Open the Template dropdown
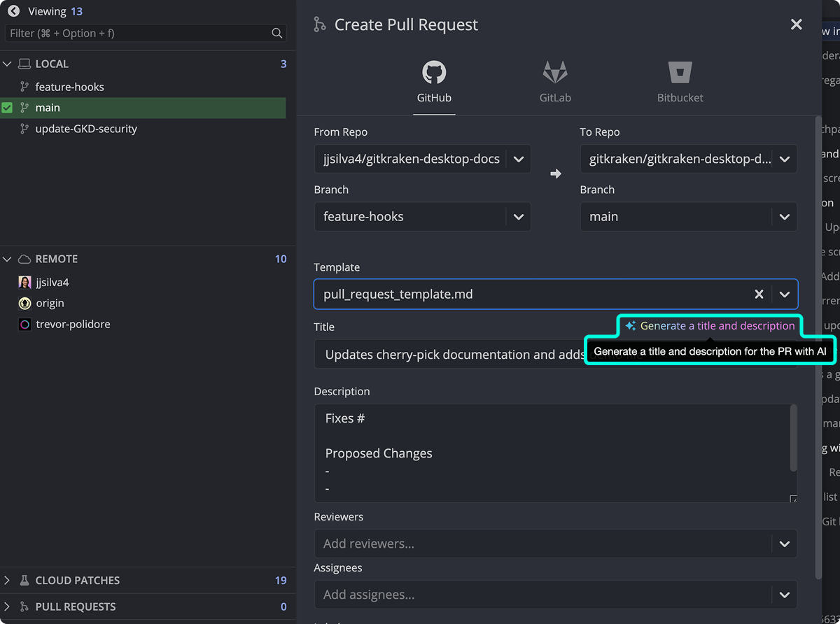Image resolution: width=840 pixels, height=624 pixels. click(x=785, y=295)
